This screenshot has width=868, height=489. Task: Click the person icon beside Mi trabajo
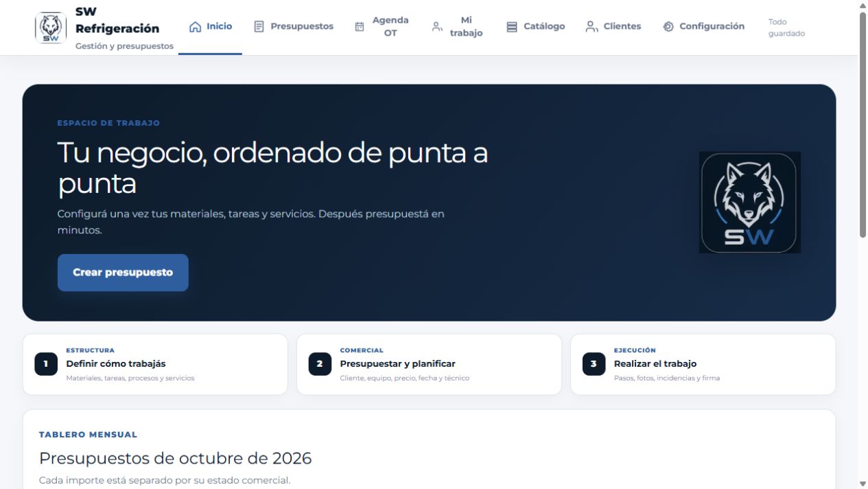click(437, 27)
